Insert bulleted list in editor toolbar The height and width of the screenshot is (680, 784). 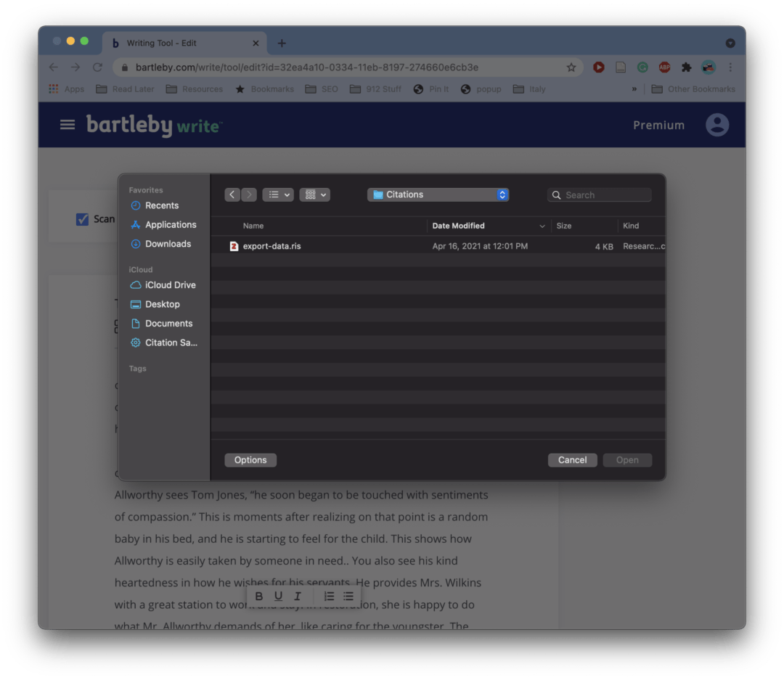coord(348,596)
